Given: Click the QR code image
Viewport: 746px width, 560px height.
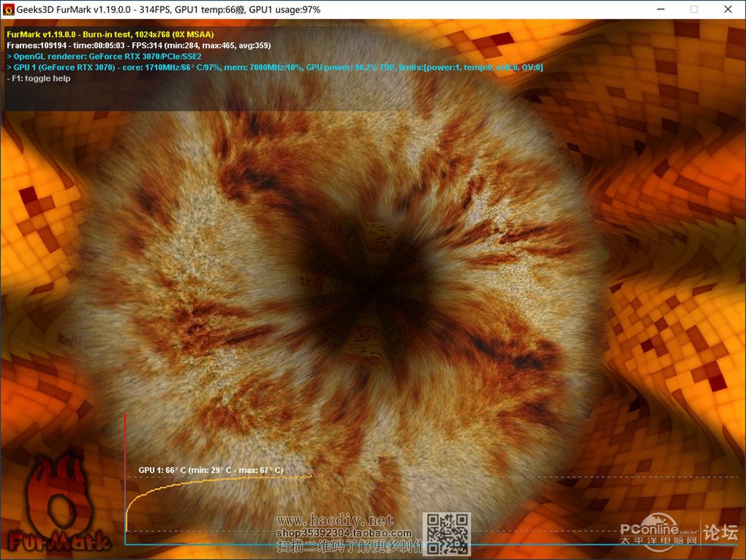Looking at the screenshot, I should (x=446, y=534).
